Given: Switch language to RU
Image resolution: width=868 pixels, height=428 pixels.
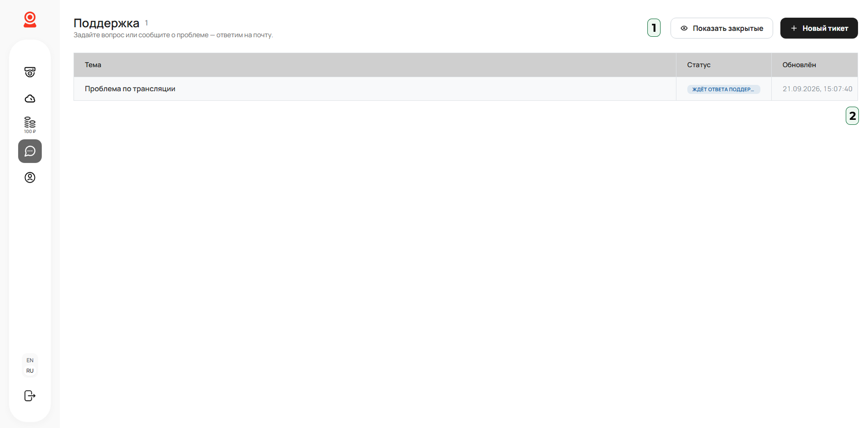Looking at the screenshot, I should click(x=30, y=371).
